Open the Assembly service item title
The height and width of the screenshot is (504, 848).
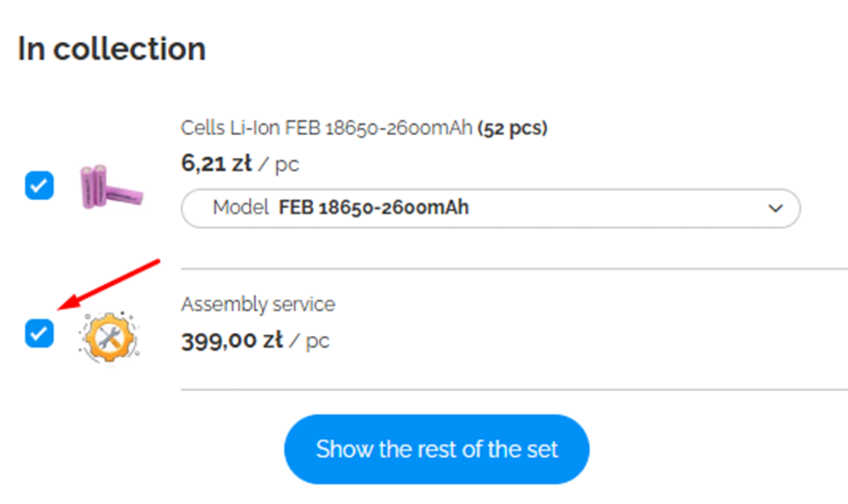point(258,304)
